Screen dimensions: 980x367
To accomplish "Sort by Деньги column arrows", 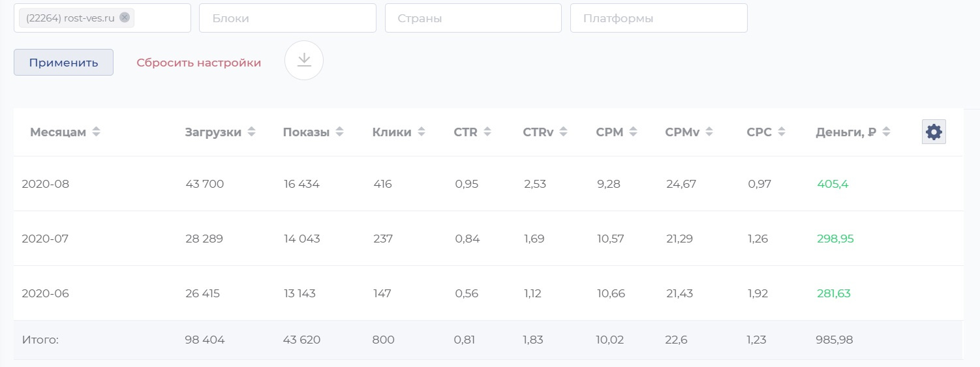I will [886, 132].
